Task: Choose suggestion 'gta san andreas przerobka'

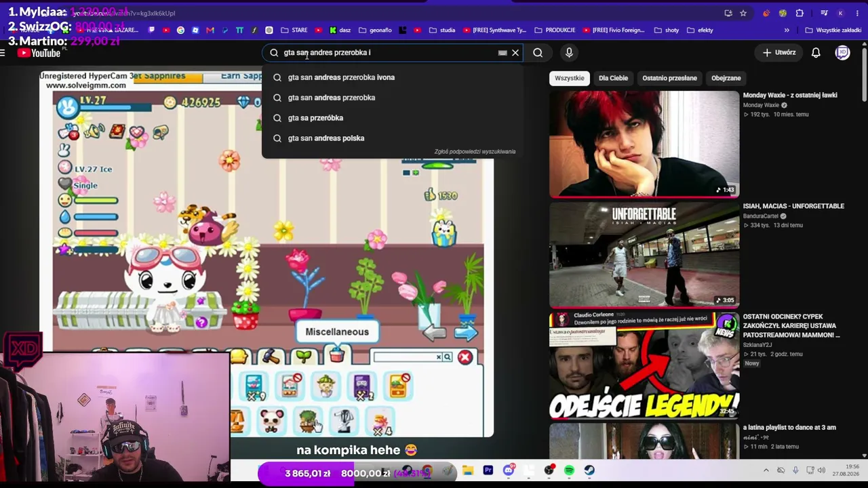Action: tap(393, 98)
